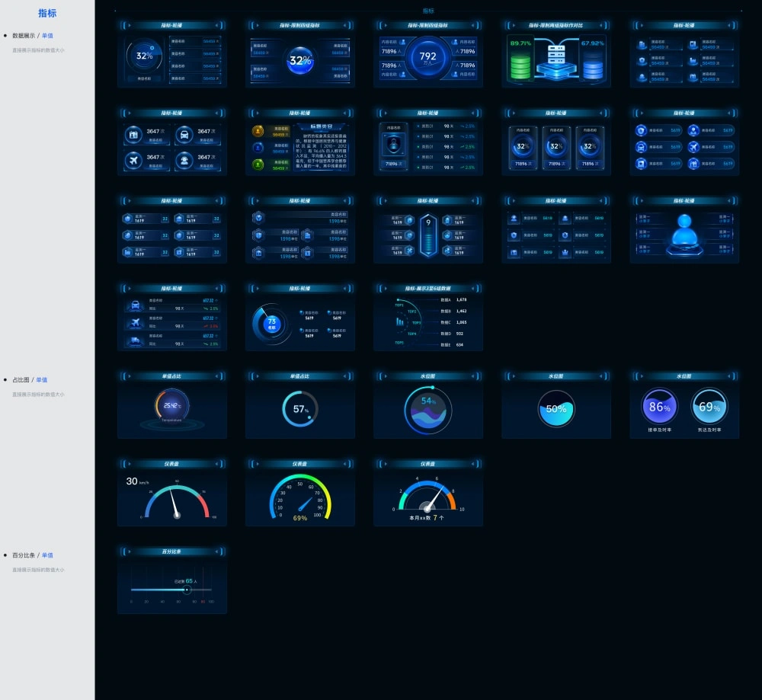Click the car icon beside 3647 次
The width and height of the screenshot is (762, 700).
click(184, 135)
